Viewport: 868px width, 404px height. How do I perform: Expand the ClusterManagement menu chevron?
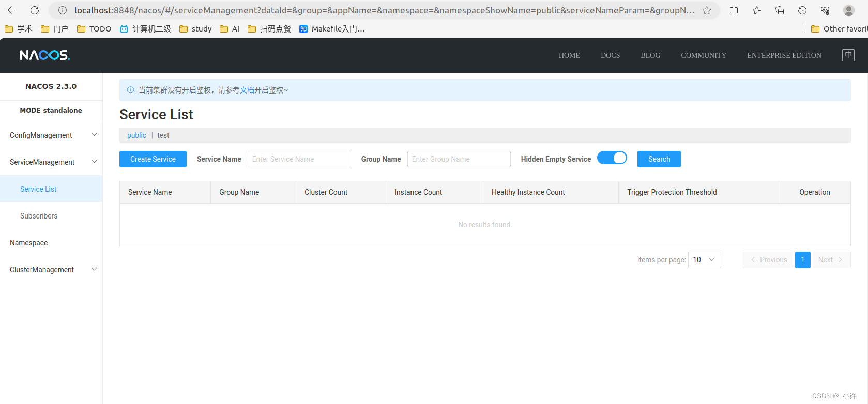tap(94, 269)
